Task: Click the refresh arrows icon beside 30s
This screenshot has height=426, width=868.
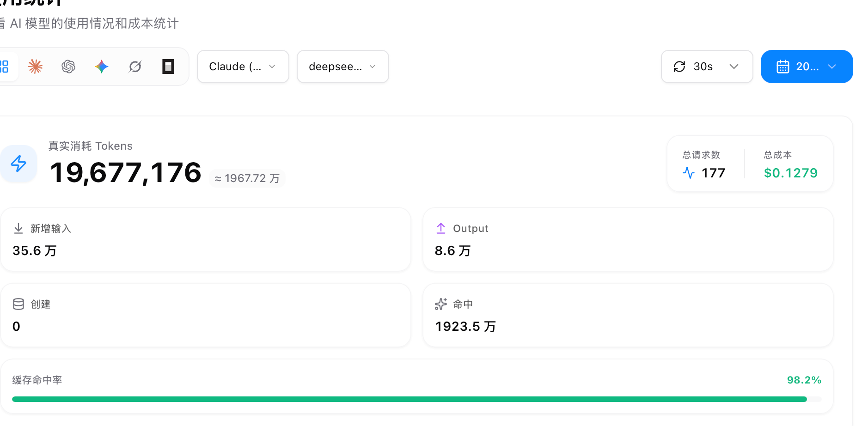Action: (679, 67)
